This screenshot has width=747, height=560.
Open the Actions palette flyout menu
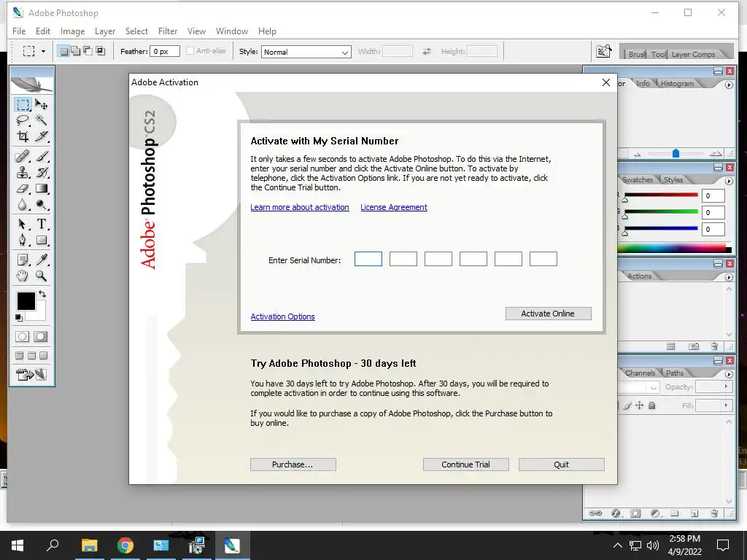point(729,277)
